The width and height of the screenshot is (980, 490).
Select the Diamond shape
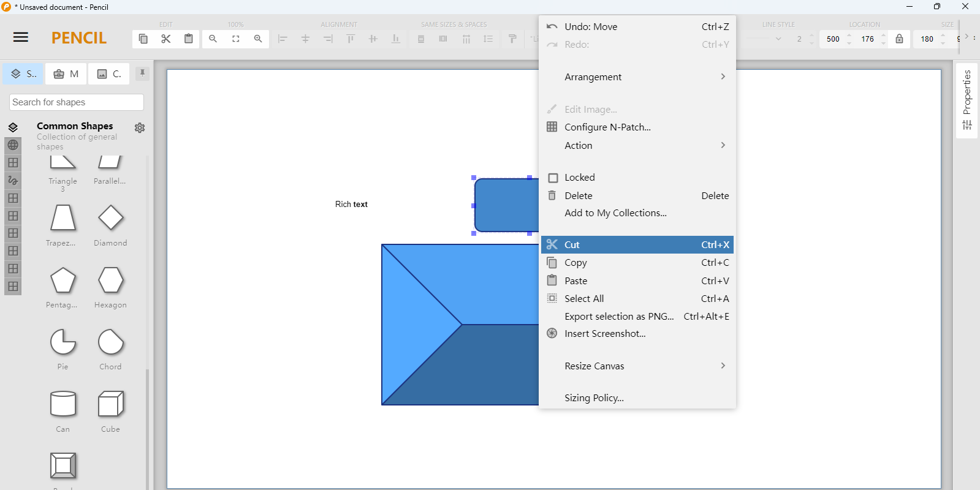pyautogui.click(x=110, y=218)
